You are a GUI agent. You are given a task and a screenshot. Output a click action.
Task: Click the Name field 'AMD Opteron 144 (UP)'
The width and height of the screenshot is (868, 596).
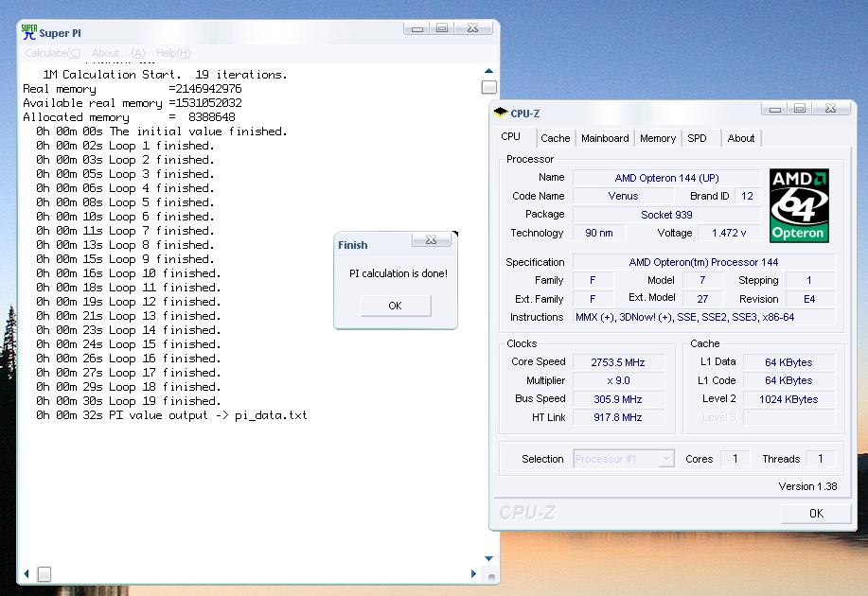(666, 178)
